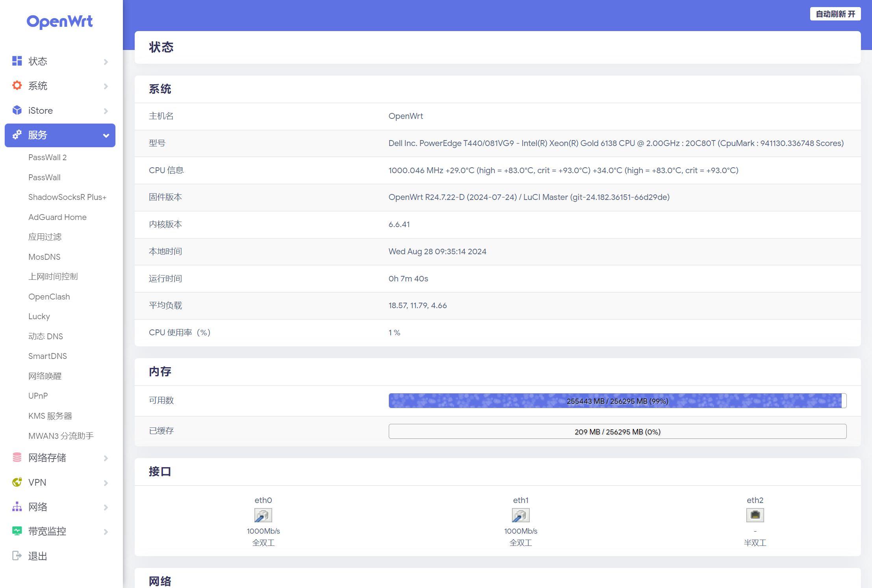Click the 网络 topology icon
The width and height of the screenshot is (872, 588).
[x=17, y=507]
